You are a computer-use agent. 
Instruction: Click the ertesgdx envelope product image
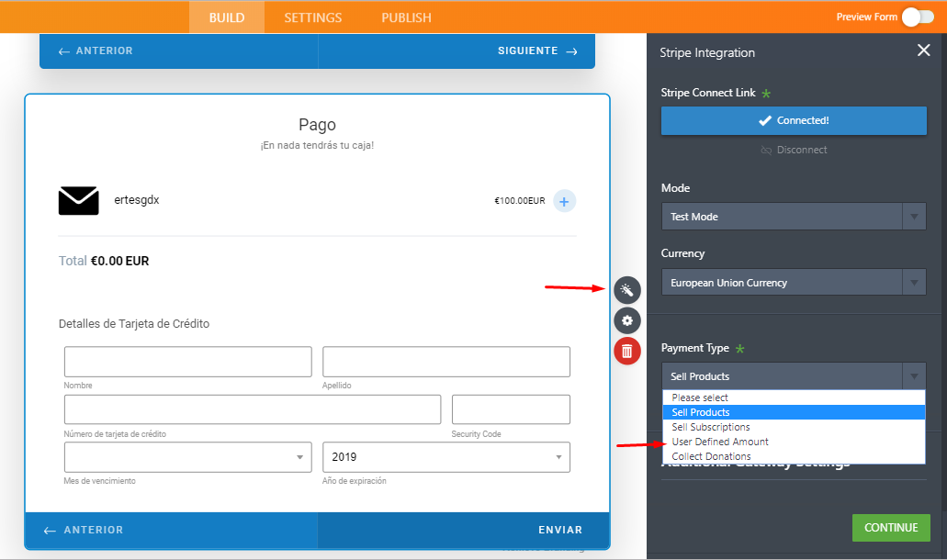pyautogui.click(x=78, y=200)
